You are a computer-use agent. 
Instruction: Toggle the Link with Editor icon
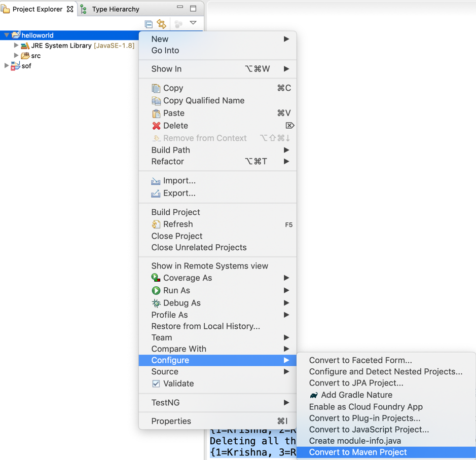[162, 24]
